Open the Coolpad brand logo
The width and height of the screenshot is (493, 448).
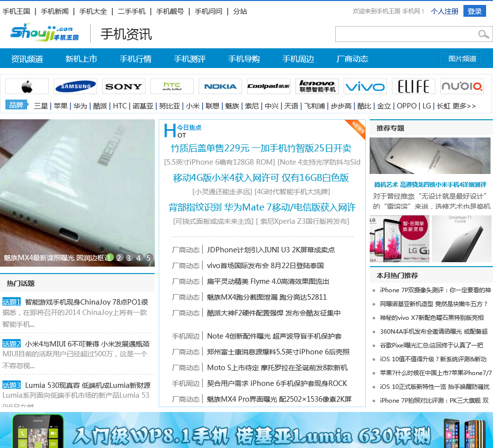point(269,86)
